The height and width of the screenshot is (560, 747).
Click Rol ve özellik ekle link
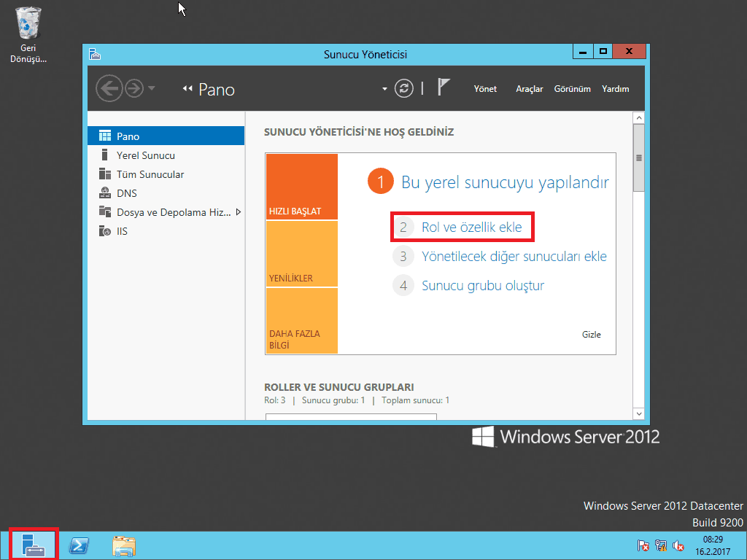(x=471, y=227)
